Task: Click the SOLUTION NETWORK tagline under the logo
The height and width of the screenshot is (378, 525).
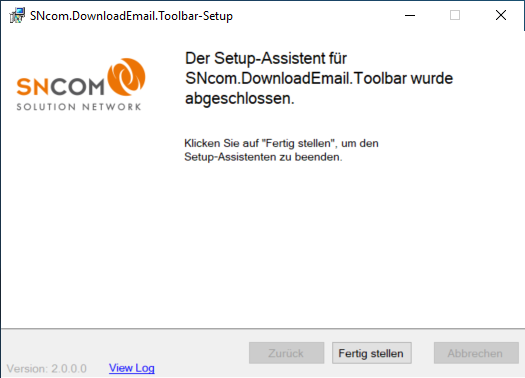Action: 79,107
